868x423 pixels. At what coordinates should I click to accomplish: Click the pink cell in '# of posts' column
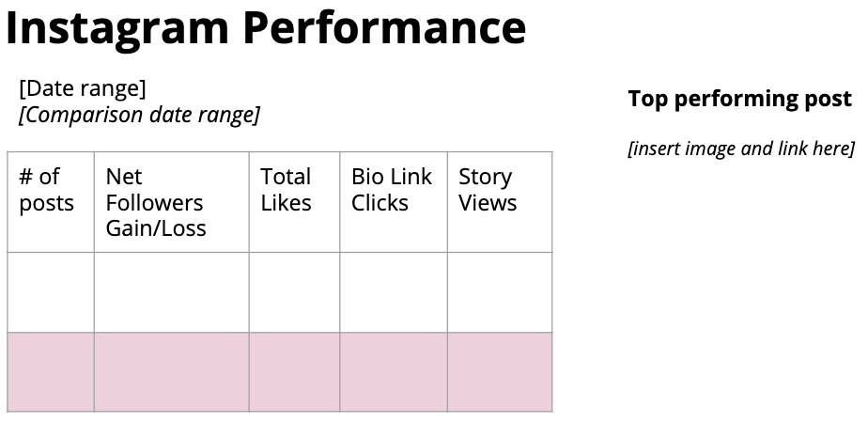click(x=51, y=371)
